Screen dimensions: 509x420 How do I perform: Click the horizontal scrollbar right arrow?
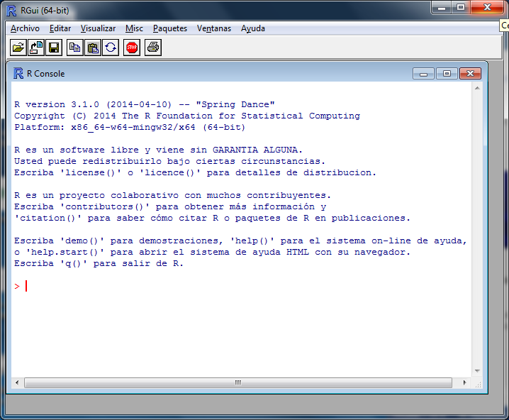464,382
